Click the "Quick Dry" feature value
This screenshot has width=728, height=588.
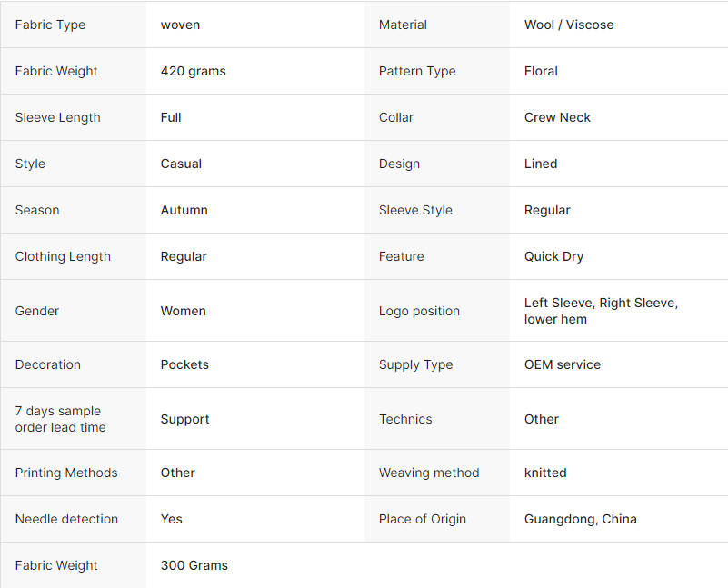tap(553, 256)
